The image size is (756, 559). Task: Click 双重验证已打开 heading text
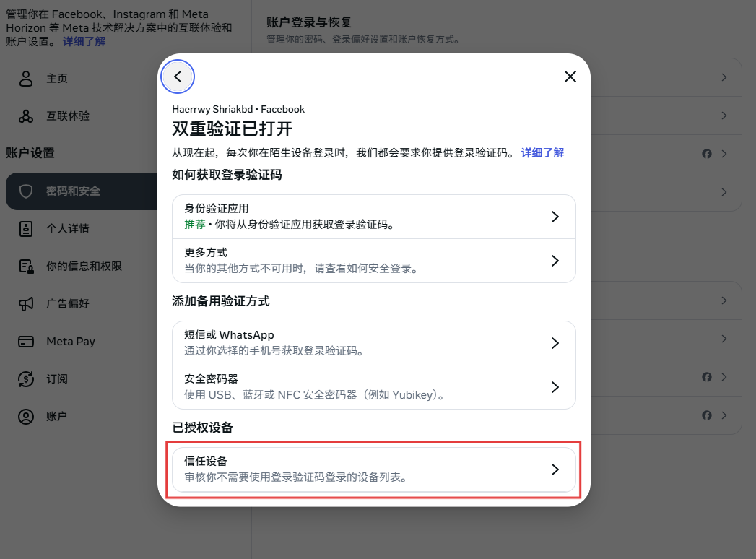click(x=233, y=129)
